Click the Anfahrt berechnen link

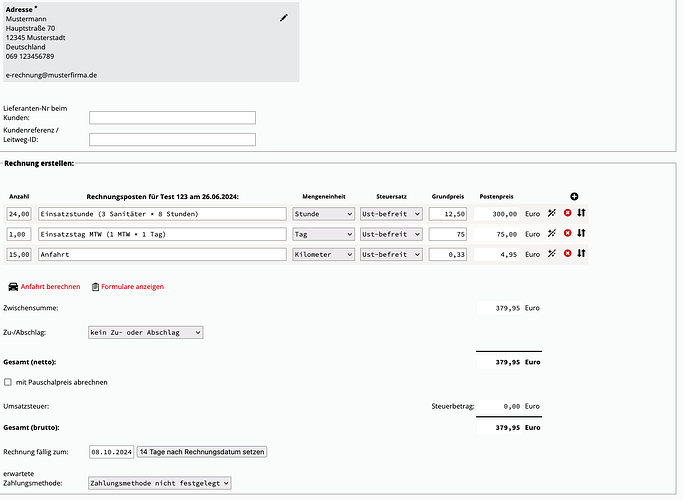click(51, 287)
